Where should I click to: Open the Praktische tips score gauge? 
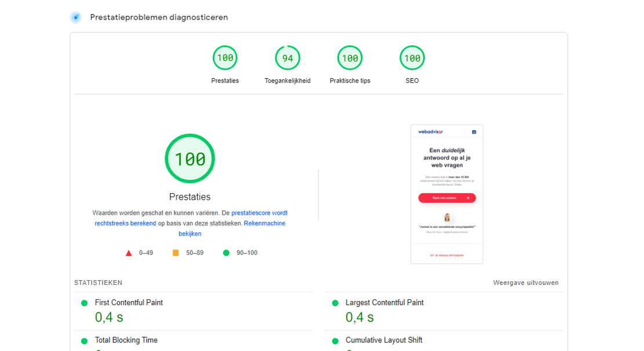350,57
